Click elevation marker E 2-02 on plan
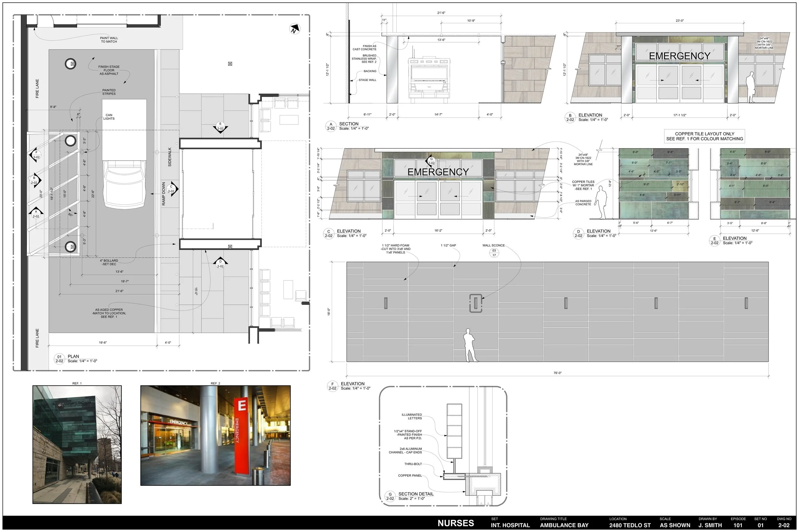The image size is (799, 532). pos(221,126)
